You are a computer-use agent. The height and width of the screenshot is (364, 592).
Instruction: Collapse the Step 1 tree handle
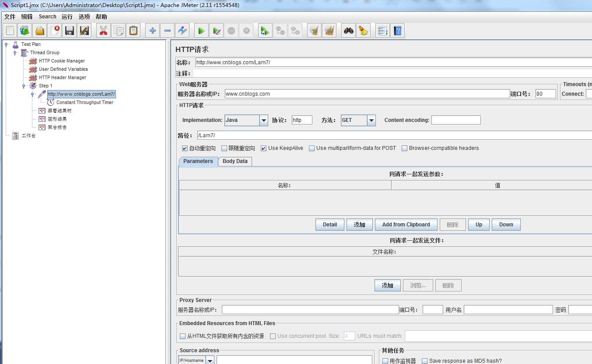(x=24, y=86)
